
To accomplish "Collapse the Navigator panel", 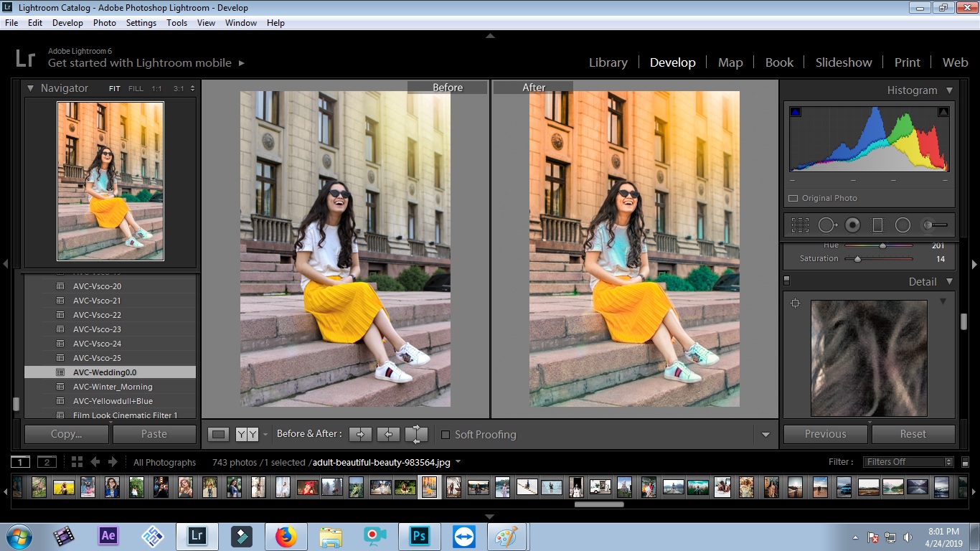I will (31, 88).
